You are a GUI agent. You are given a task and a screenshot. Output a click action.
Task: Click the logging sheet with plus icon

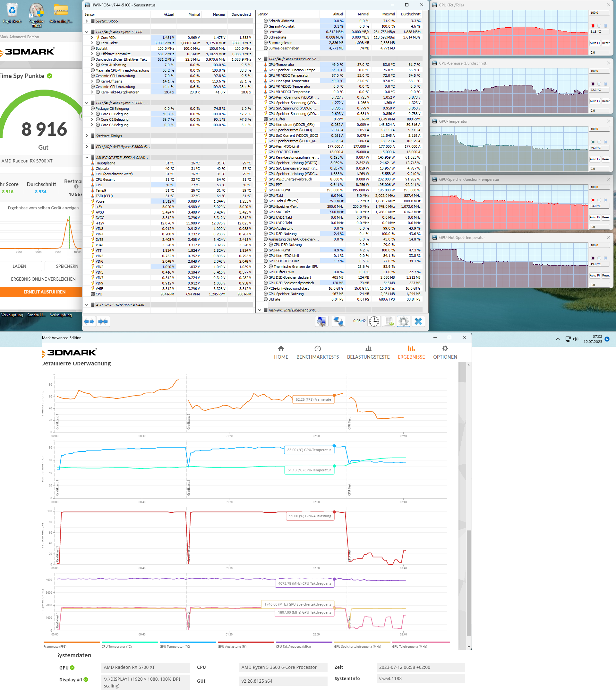[x=389, y=321]
